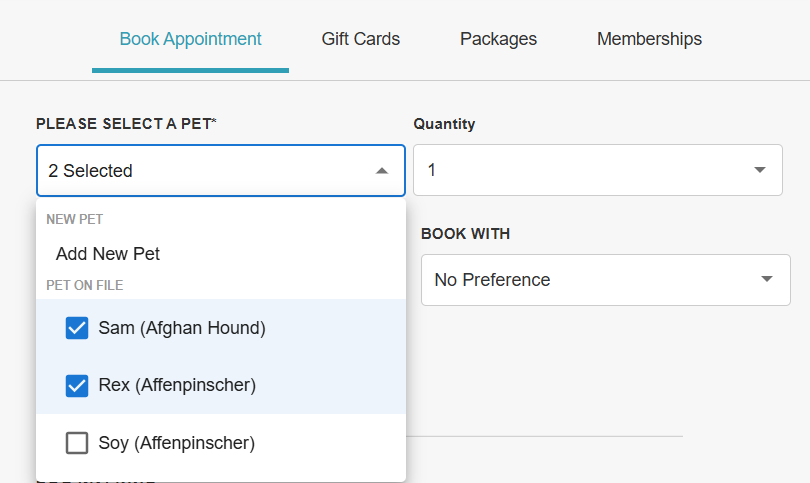The image size is (810, 483).
Task: Go to the Memberships tab
Action: 649,40
